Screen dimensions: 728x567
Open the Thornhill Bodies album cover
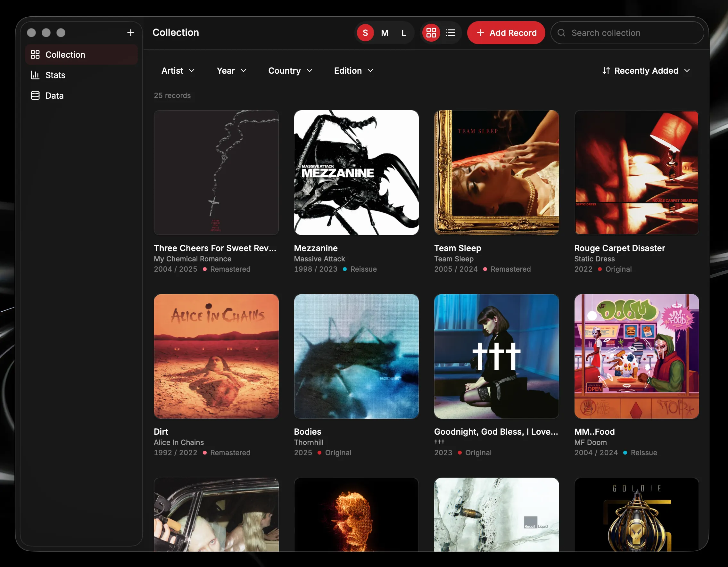click(x=356, y=356)
